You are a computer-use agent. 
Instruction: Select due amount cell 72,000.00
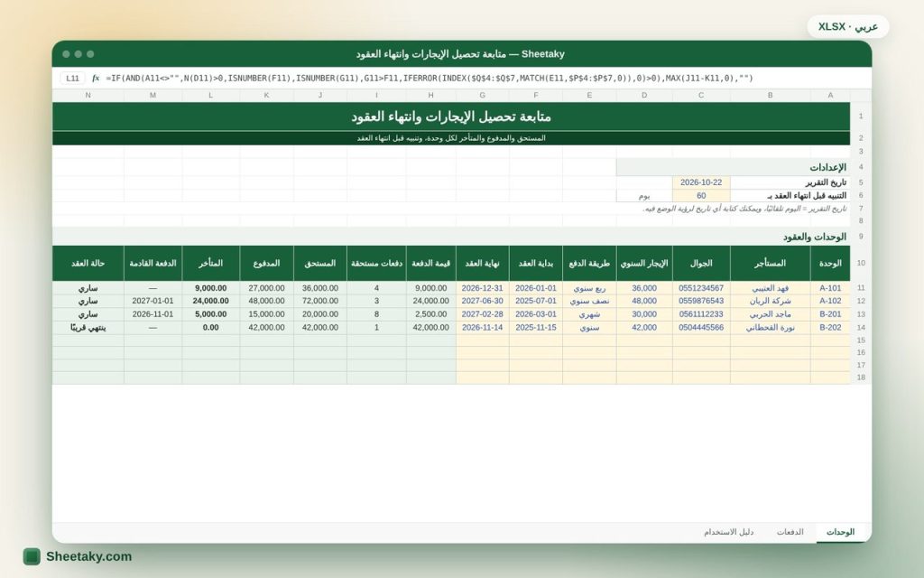pos(320,301)
